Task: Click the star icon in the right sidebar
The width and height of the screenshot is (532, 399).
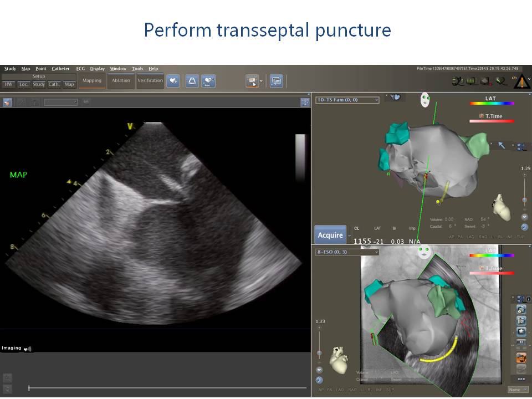Action: [521, 331]
